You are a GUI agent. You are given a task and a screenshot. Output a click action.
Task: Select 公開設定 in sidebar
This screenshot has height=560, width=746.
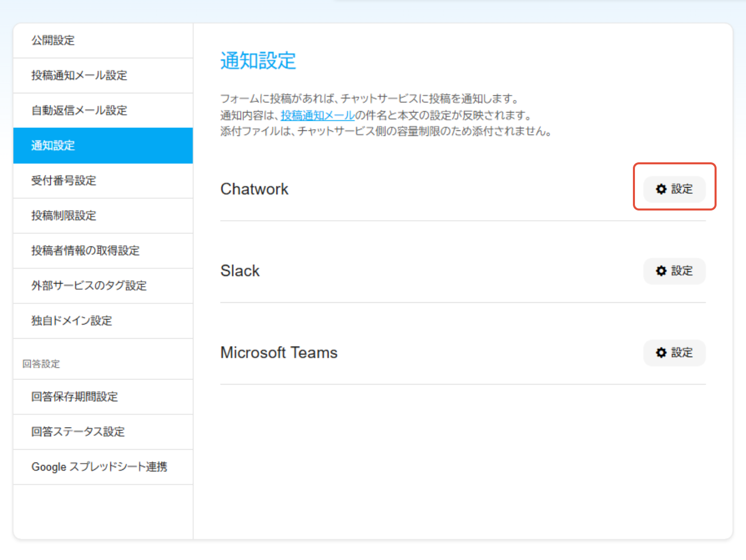pyautogui.click(x=103, y=41)
